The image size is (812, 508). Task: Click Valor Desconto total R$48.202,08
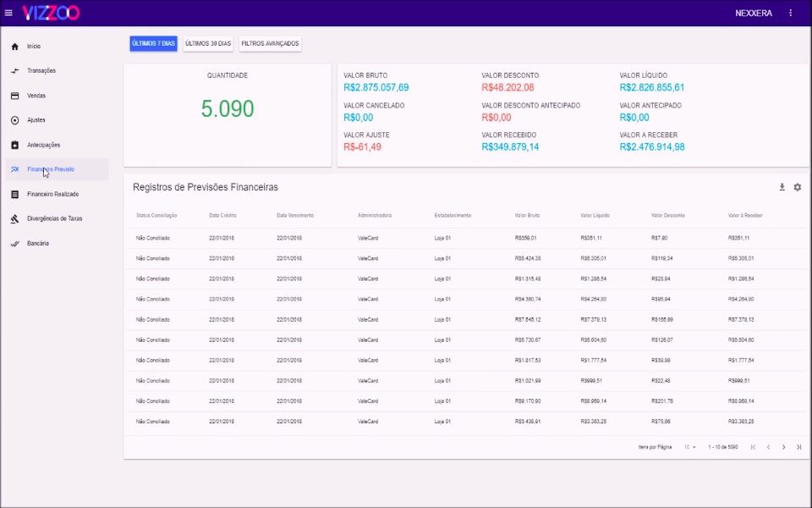[507, 87]
